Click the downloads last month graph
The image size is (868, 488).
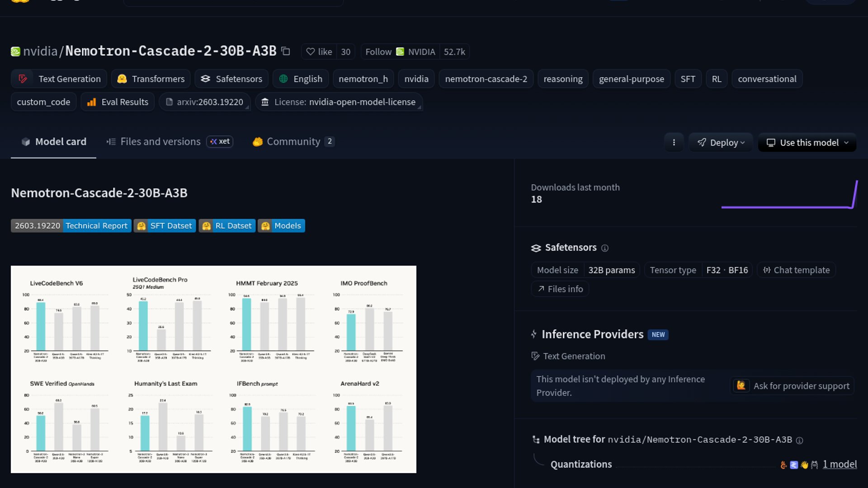click(789, 195)
